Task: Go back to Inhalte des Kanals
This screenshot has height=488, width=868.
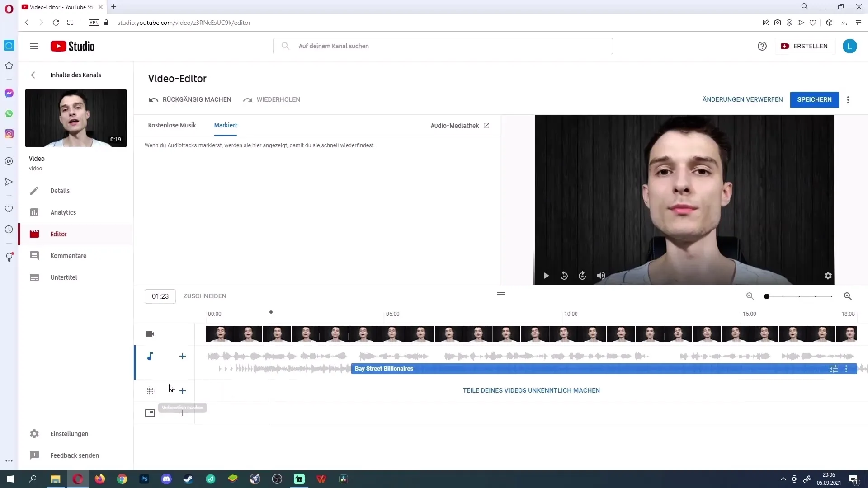Action: coord(34,75)
